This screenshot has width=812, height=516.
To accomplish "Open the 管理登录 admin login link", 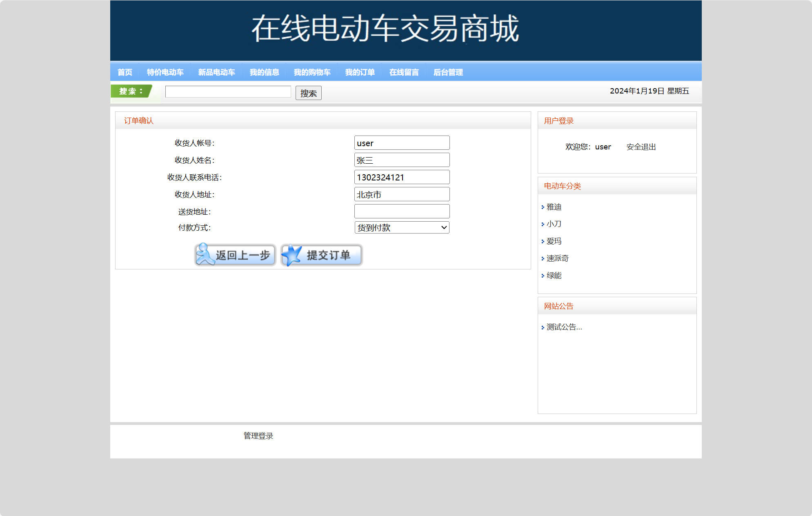I will coord(258,436).
